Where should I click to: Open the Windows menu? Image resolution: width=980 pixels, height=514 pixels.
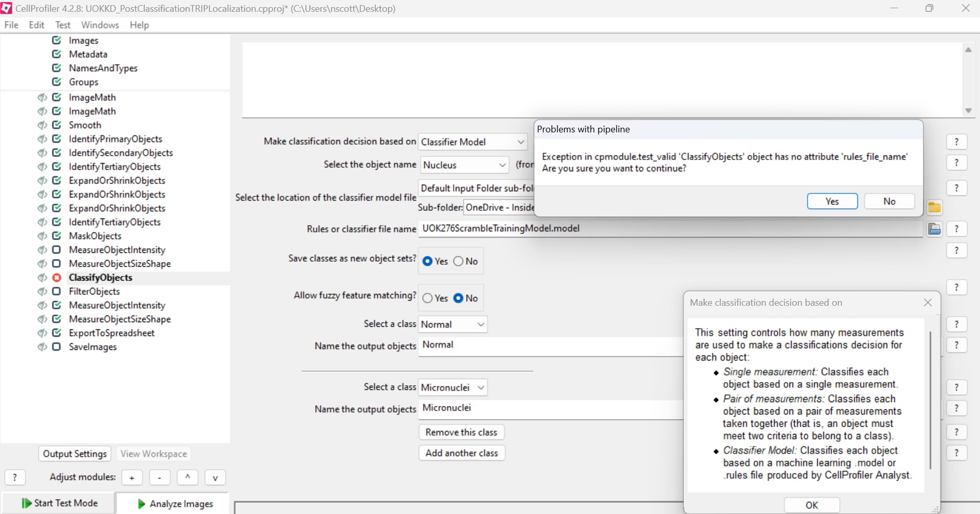(x=100, y=25)
